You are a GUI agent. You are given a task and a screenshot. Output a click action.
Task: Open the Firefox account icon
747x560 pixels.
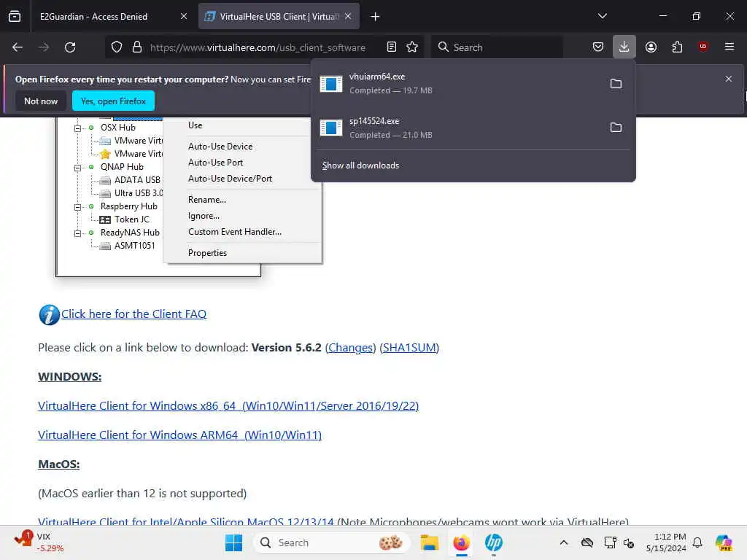(x=651, y=47)
